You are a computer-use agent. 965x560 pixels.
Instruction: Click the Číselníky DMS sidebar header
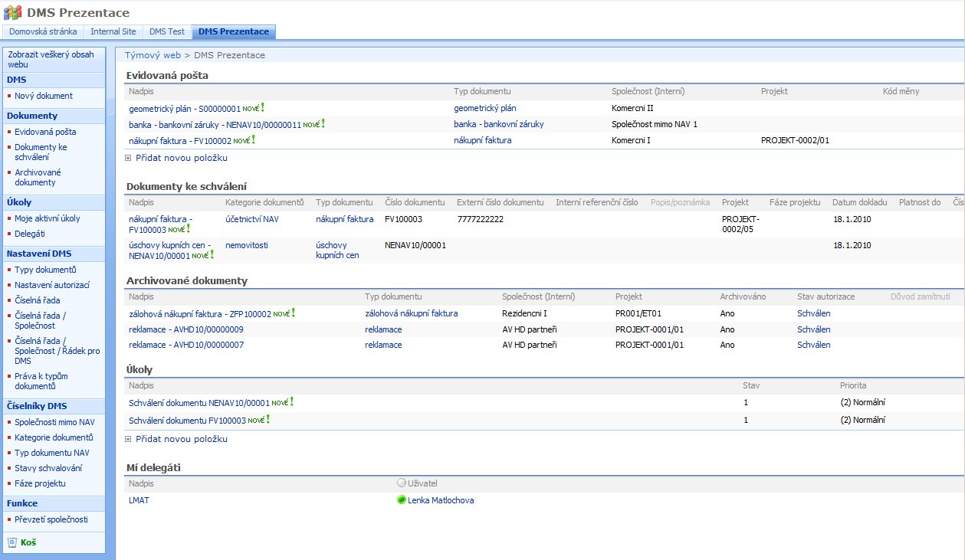point(37,406)
